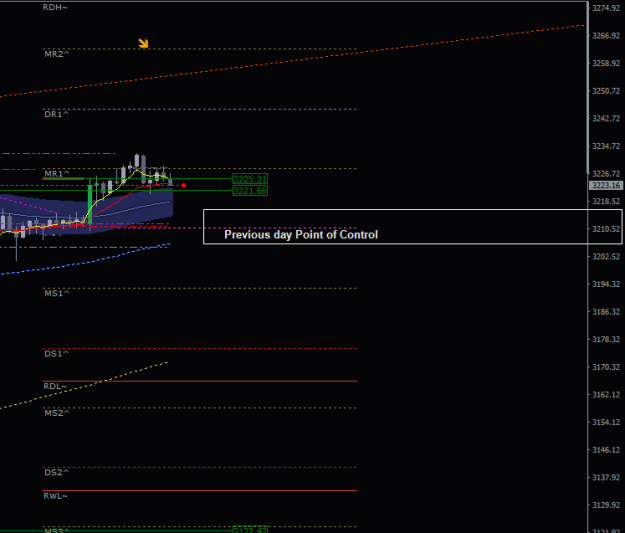
Task: Click the green 3221.66 price tag
Action: [250, 191]
